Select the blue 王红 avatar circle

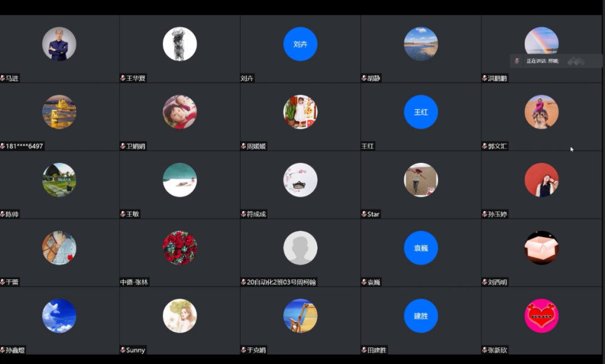(421, 112)
